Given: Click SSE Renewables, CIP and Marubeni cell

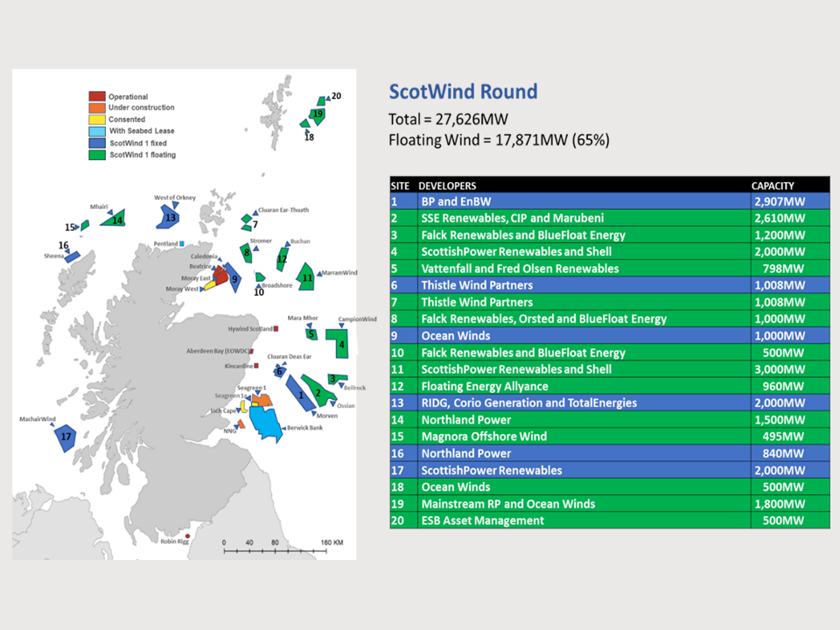Looking at the screenshot, I should [584, 218].
